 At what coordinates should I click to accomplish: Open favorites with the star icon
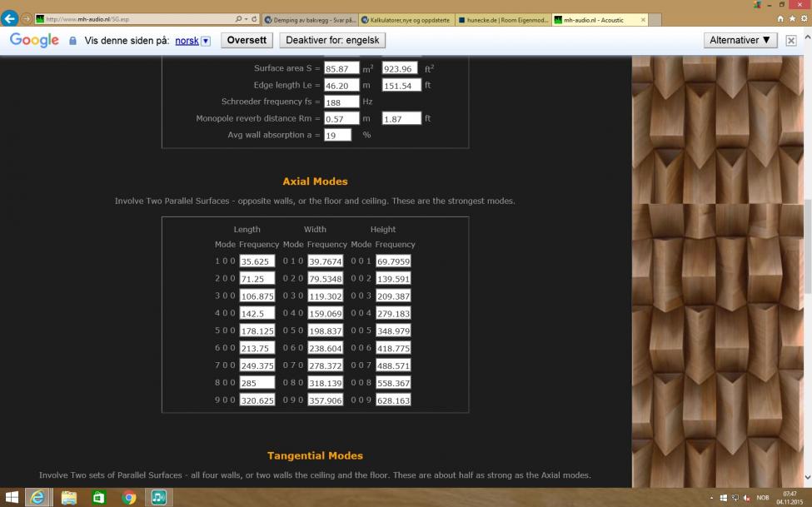[x=792, y=18]
